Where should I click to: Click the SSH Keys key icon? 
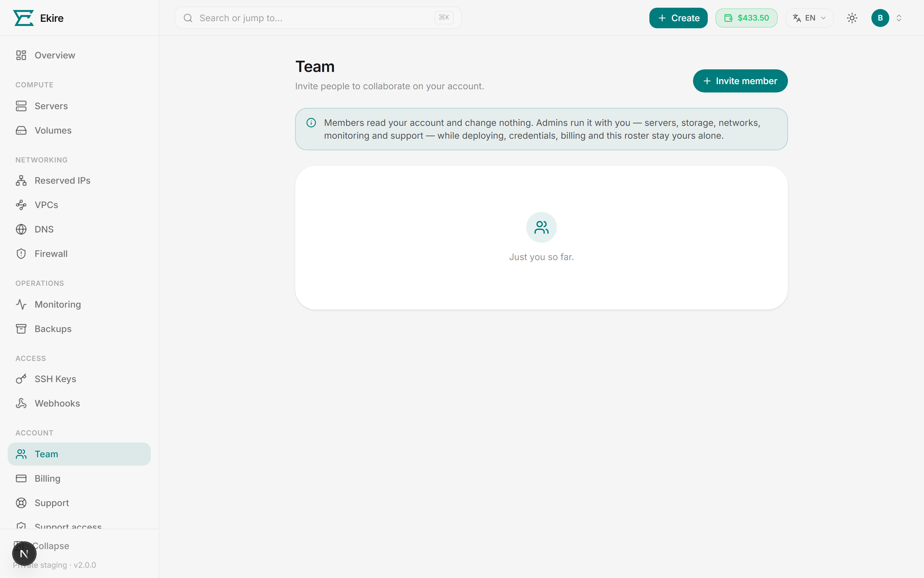pyautogui.click(x=21, y=379)
